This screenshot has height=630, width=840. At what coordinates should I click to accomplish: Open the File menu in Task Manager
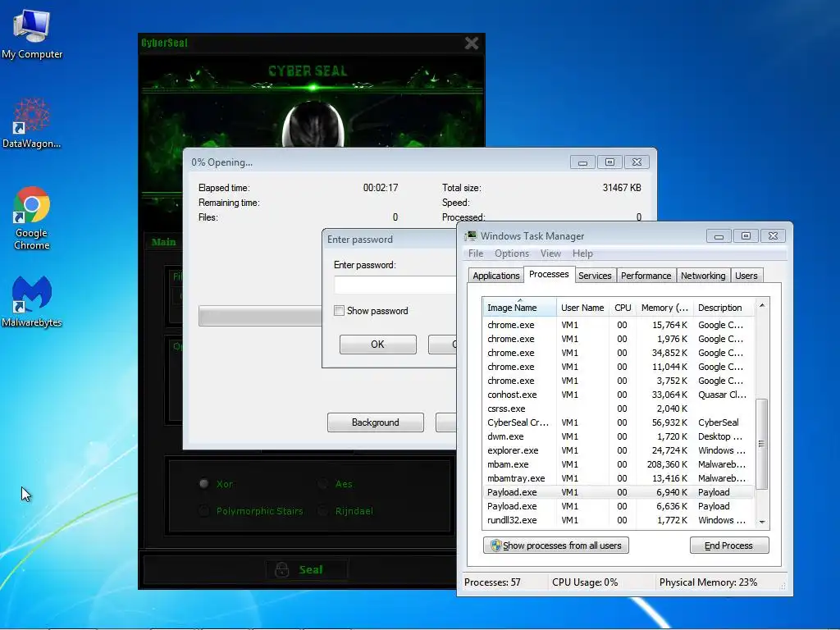pos(475,253)
